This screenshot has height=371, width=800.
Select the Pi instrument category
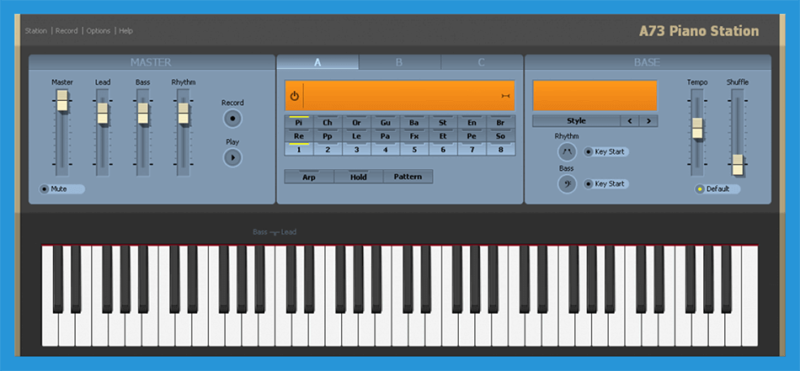point(299,122)
